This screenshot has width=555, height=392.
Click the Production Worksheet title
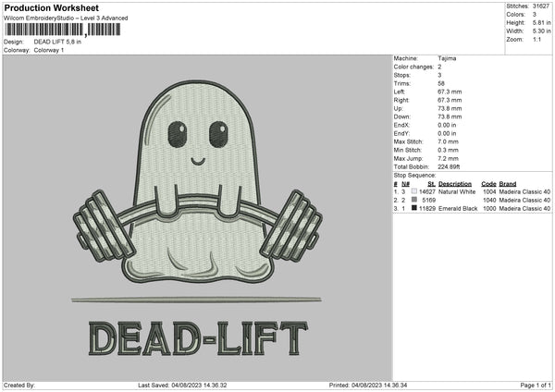pos(51,7)
